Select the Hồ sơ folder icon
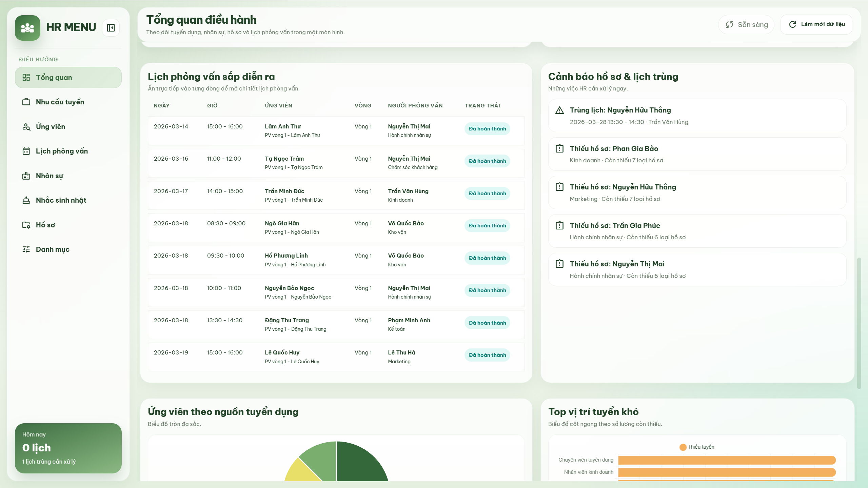 [x=27, y=224]
